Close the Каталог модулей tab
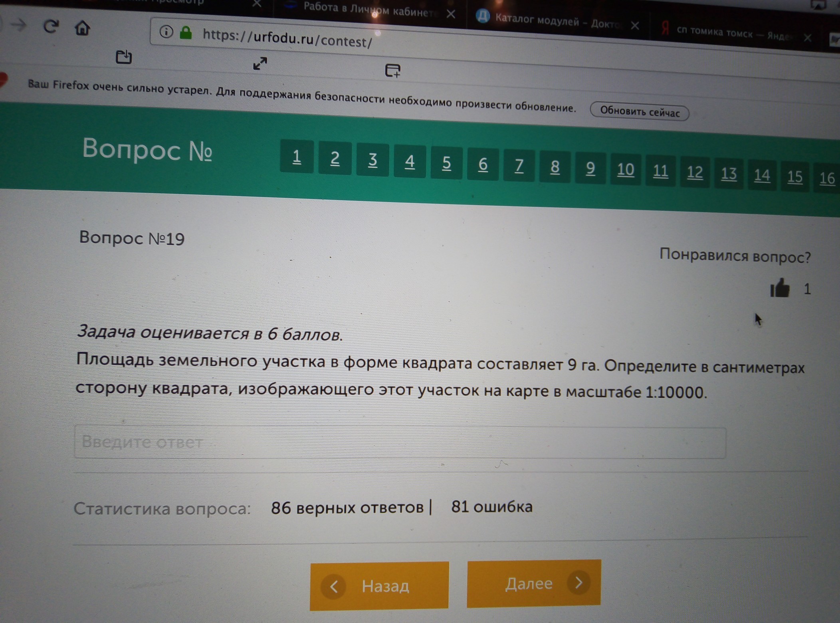This screenshot has height=623, width=840. pos(635,26)
